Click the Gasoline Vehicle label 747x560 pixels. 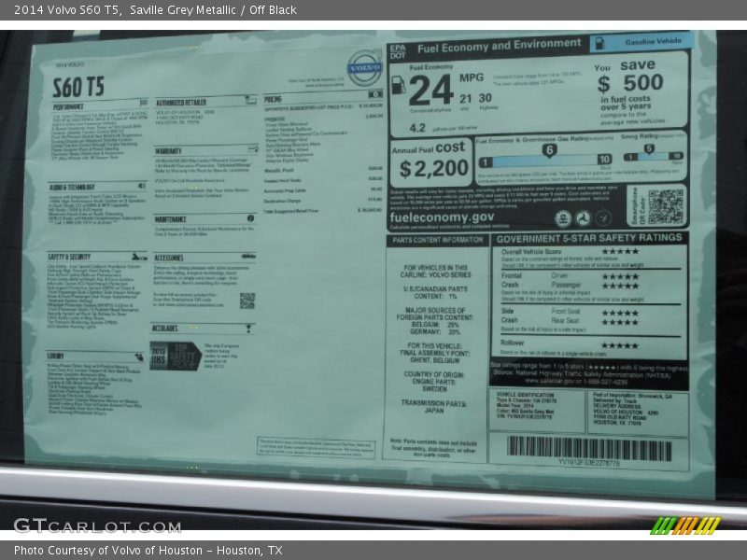tap(641, 42)
